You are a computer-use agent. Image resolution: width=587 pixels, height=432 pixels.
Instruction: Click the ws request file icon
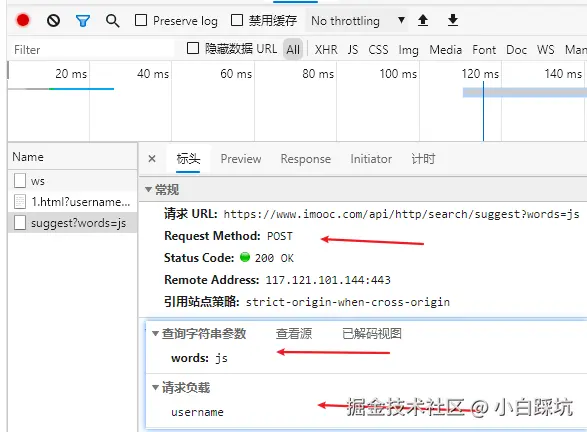[20, 180]
